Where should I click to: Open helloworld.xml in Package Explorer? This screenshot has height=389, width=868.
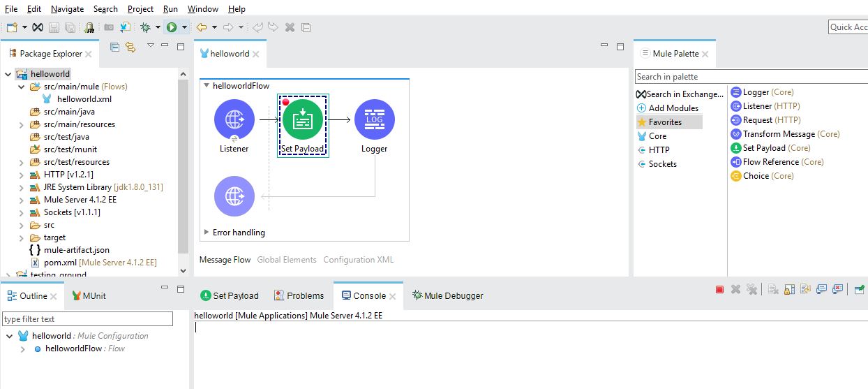[x=77, y=99]
